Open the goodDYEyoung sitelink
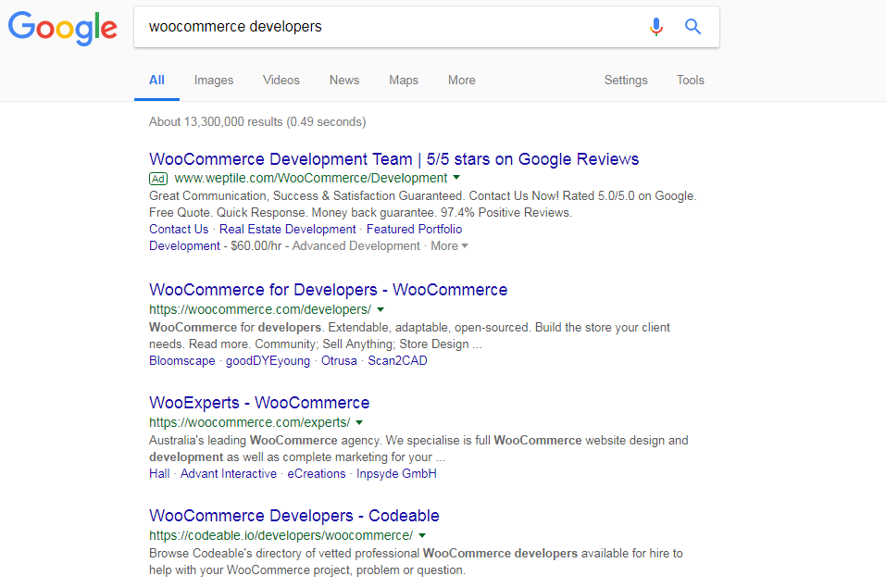Image resolution: width=886 pixels, height=588 pixels. coord(268,361)
